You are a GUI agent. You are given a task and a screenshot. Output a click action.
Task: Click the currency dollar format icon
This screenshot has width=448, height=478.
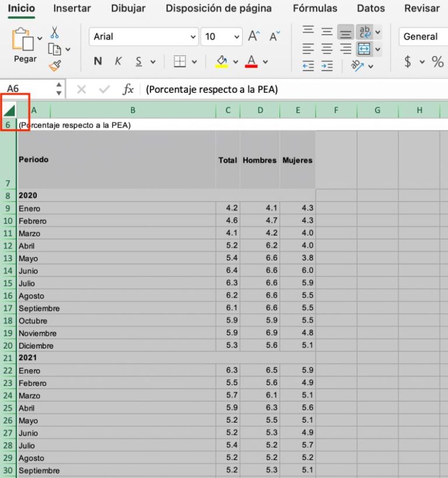(x=408, y=61)
